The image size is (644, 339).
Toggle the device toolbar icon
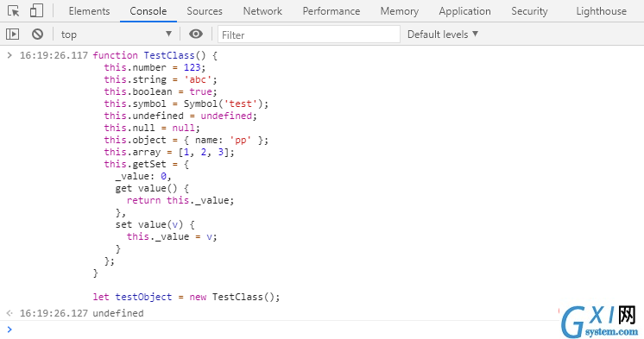point(36,10)
